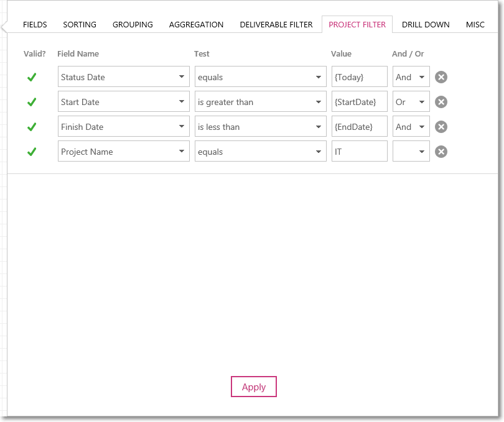Click the Apply button
Screen dimensions: 504x422
coord(254,387)
